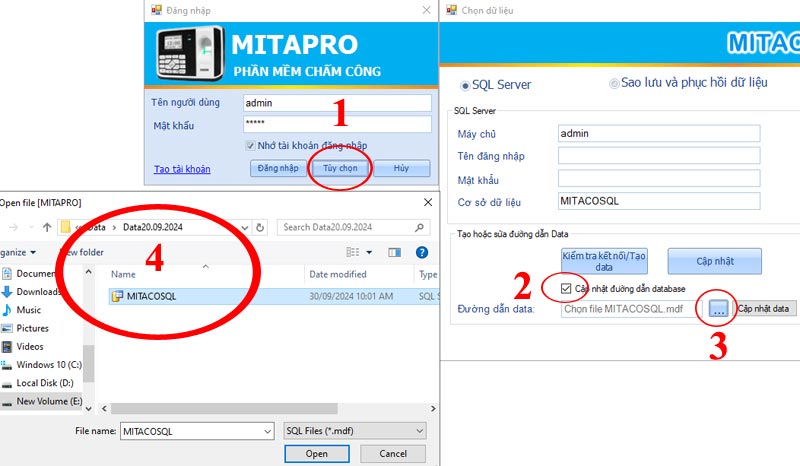Uncheck 'Cập nhật đường dẫn database' checkbox
Viewport: 800px width, 466px height.
click(566, 289)
